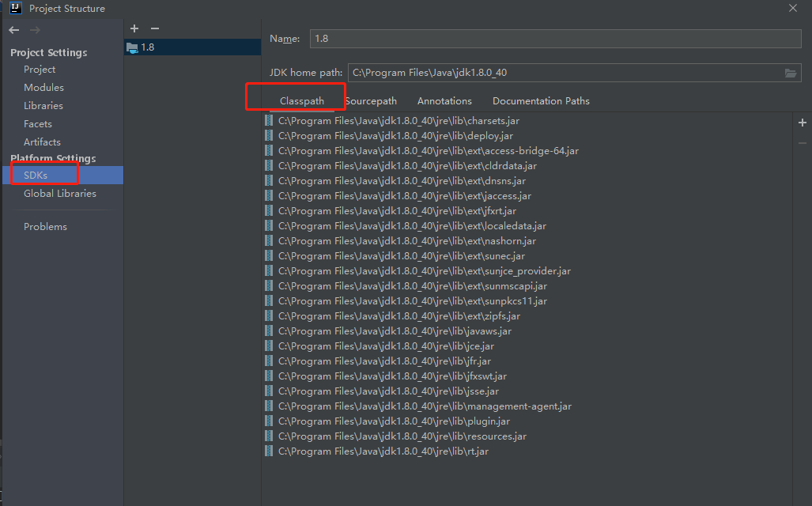
Task: Add a classpath entry with the plus icon
Action: 802,123
